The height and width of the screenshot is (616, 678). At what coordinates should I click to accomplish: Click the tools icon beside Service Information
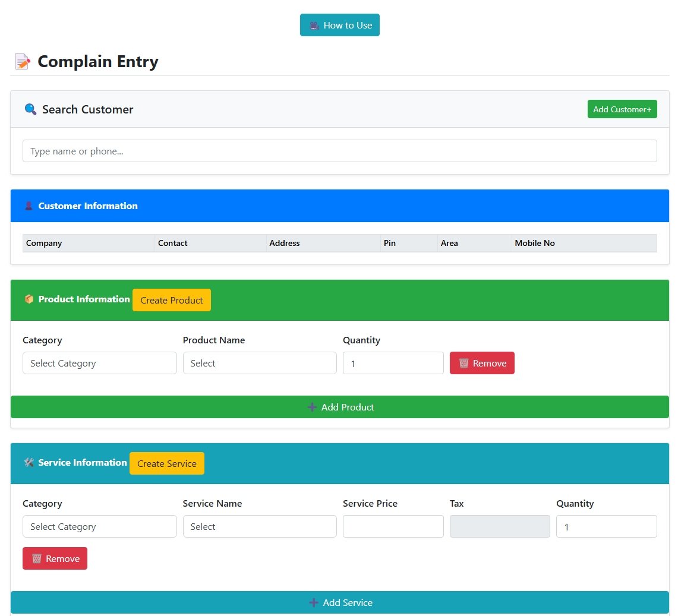click(x=29, y=463)
